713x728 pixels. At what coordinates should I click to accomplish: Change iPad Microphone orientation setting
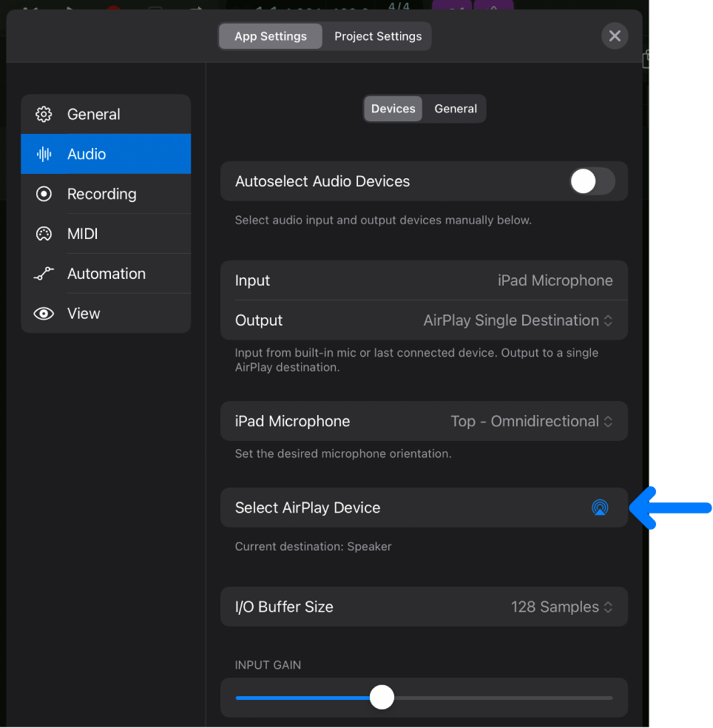(530, 421)
